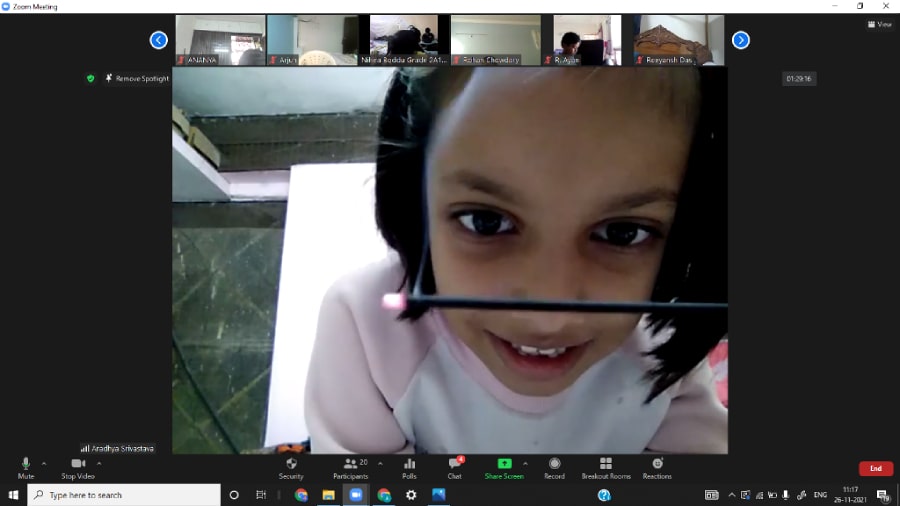Open the Security options
900x506 pixels.
pyautogui.click(x=291, y=465)
